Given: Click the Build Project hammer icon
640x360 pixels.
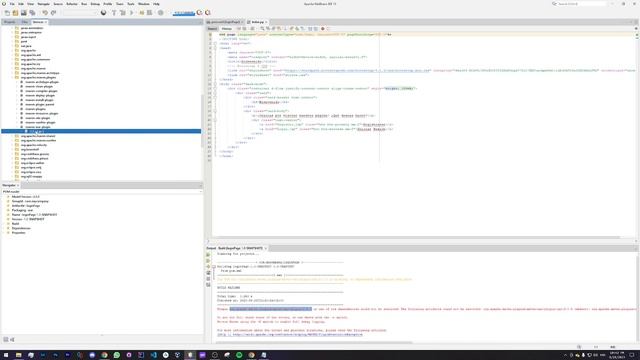Looking at the screenshot, I should 114,13.
